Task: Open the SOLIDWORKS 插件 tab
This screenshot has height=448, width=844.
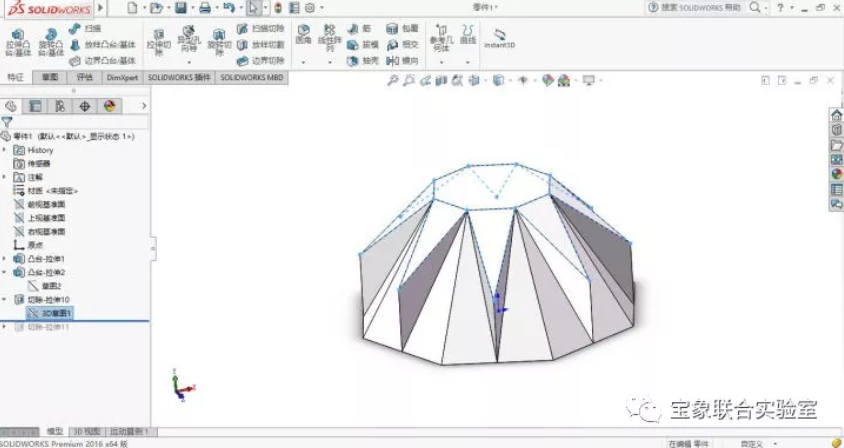Action: [179, 78]
